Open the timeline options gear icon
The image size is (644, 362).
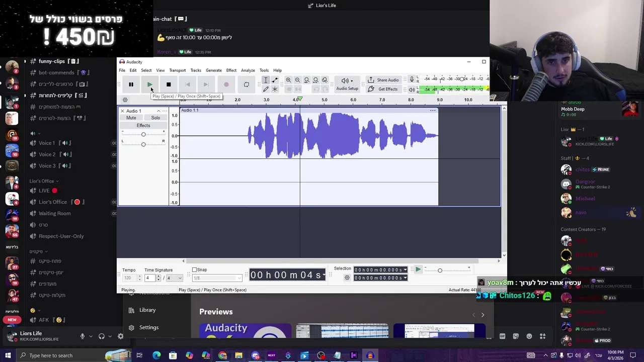pos(125,100)
